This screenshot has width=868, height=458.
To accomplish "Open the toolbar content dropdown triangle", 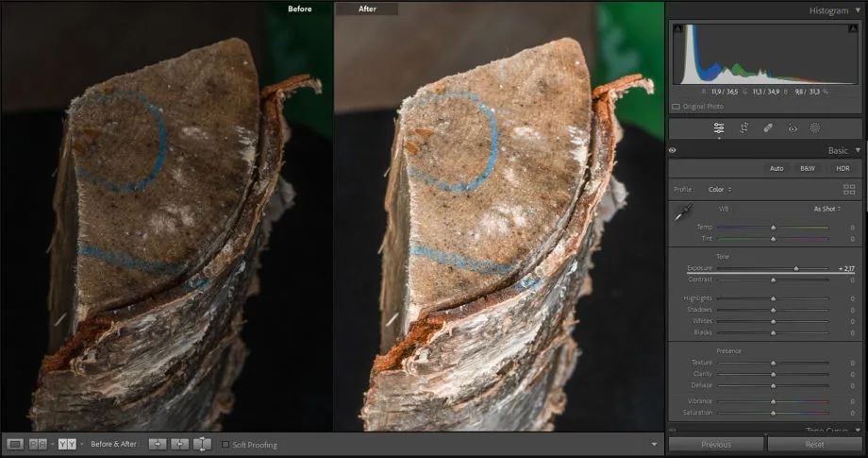I will (654, 444).
